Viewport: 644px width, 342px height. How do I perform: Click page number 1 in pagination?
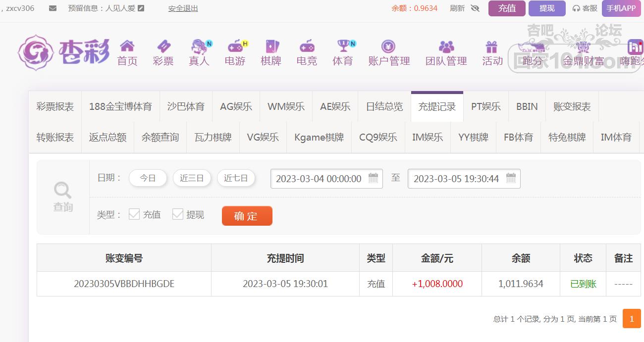(631, 319)
